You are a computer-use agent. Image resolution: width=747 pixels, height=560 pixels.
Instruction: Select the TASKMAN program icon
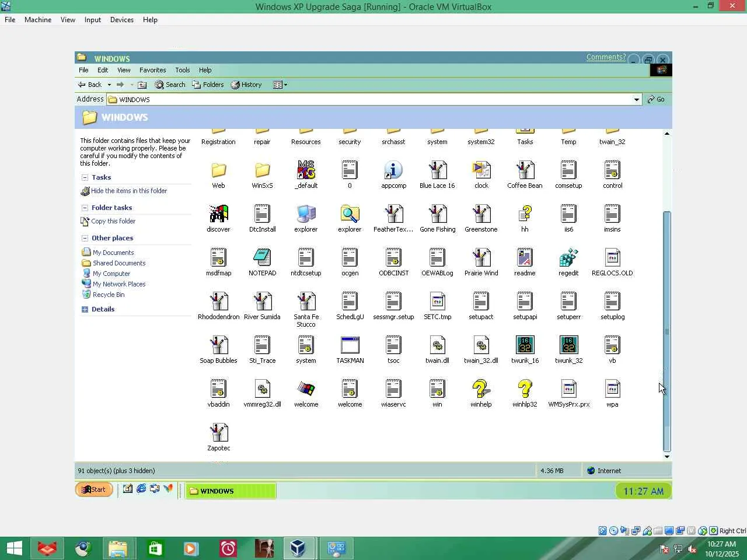point(350,345)
